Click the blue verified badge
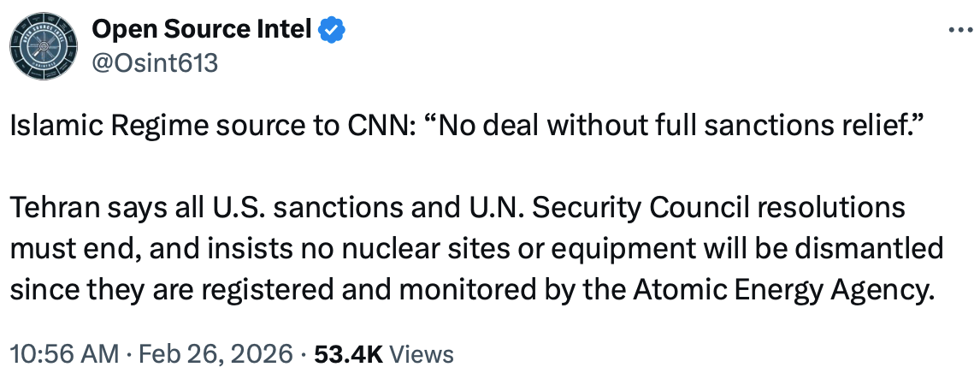980x373 pixels. 332,32
